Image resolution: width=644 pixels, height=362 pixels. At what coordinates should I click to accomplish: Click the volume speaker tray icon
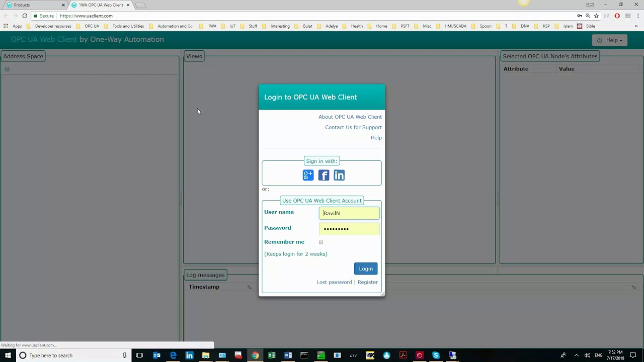click(587, 355)
